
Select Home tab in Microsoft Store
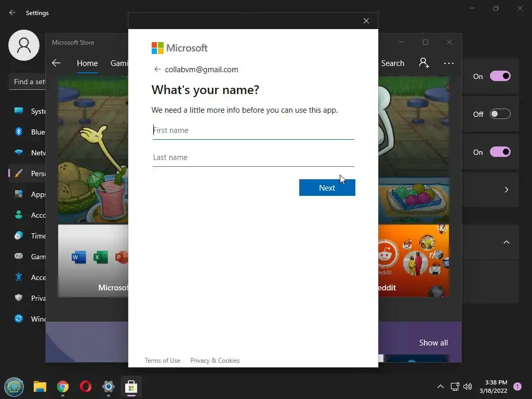tap(87, 63)
